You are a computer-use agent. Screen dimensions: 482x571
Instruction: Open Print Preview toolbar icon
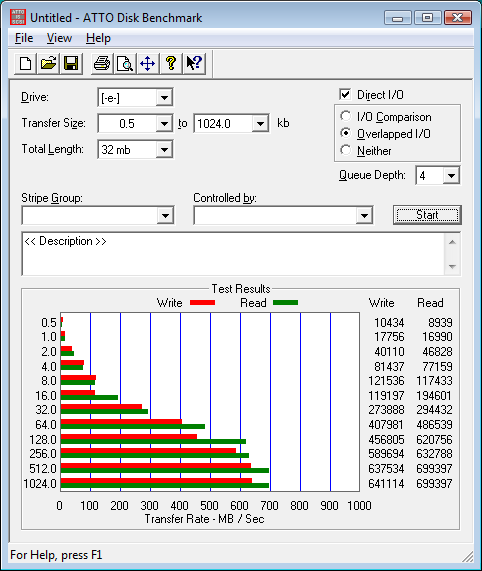click(125, 64)
